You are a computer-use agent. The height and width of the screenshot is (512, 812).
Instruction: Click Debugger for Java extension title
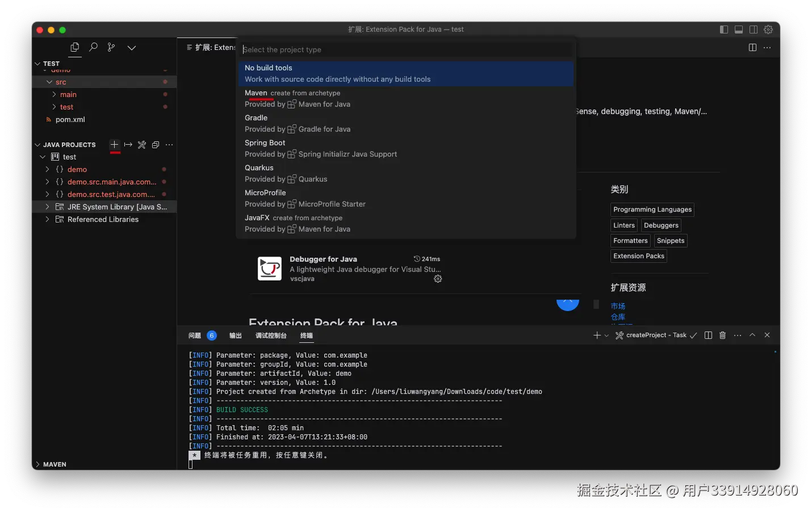click(x=323, y=259)
